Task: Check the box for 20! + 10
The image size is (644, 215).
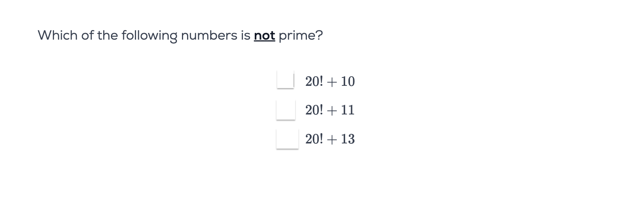Action: click(286, 80)
